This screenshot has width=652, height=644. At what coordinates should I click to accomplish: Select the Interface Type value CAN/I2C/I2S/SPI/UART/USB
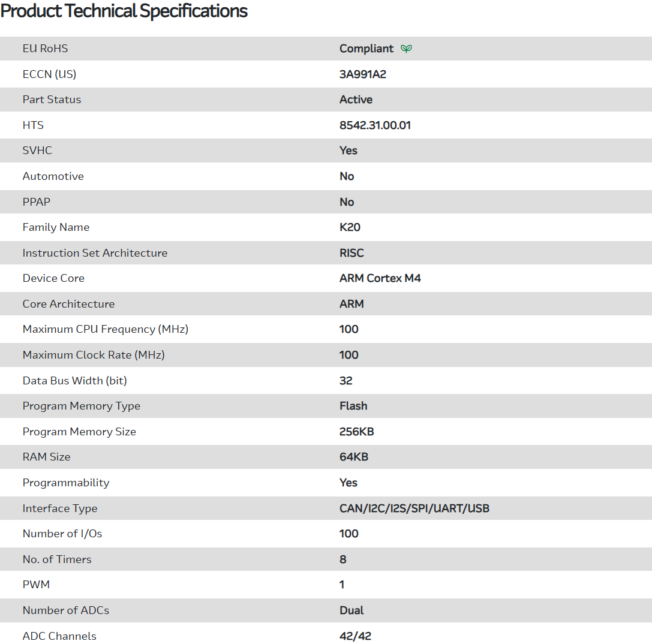click(414, 508)
